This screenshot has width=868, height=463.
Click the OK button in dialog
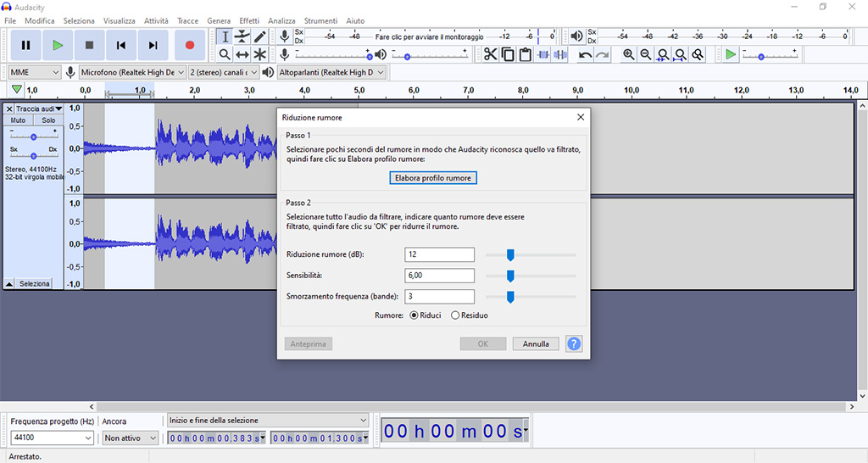[x=482, y=344]
